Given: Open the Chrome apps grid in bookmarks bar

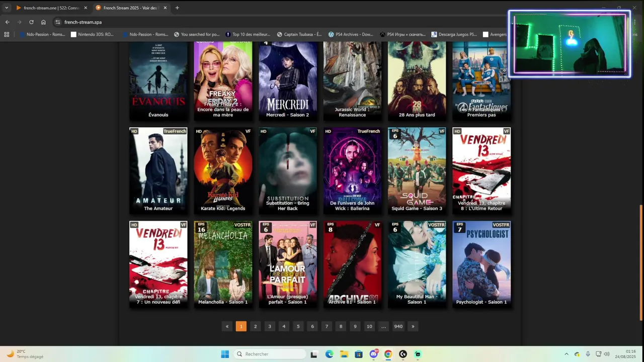Looking at the screenshot, I should click(7, 34).
